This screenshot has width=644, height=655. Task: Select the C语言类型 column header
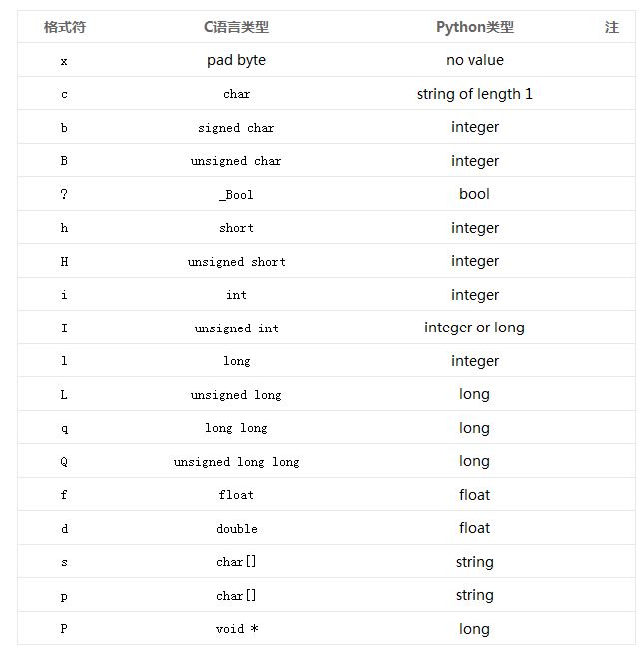pyautogui.click(x=236, y=27)
